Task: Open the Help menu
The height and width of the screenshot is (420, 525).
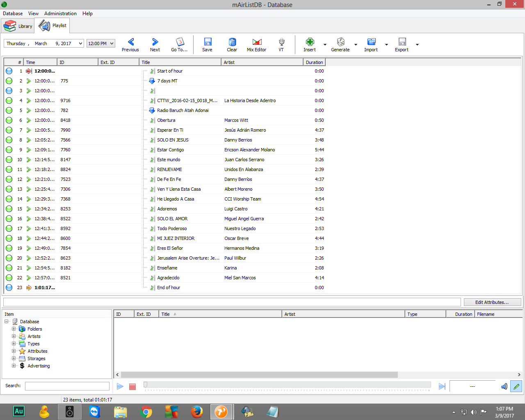Action: point(87,14)
